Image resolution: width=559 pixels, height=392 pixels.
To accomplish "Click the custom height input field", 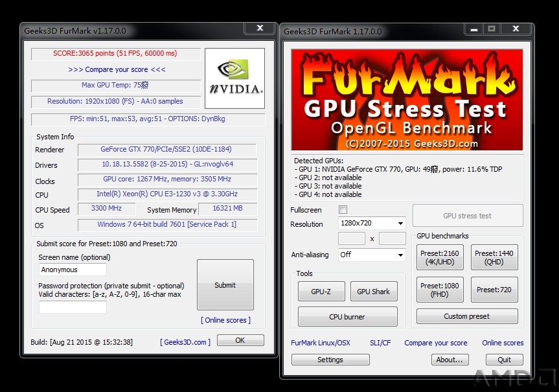I will (x=392, y=238).
